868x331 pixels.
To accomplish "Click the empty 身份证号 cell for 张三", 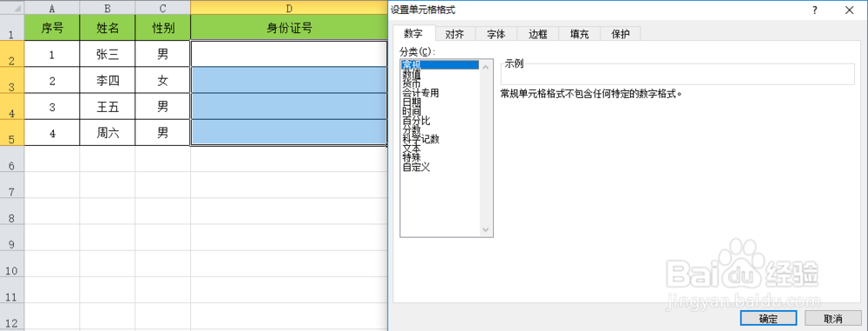I will [x=288, y=55].
